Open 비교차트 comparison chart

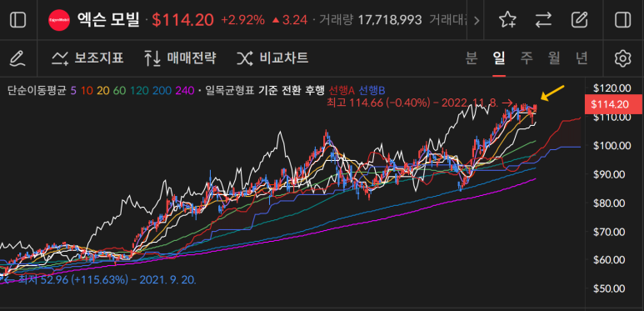(272, 58)
